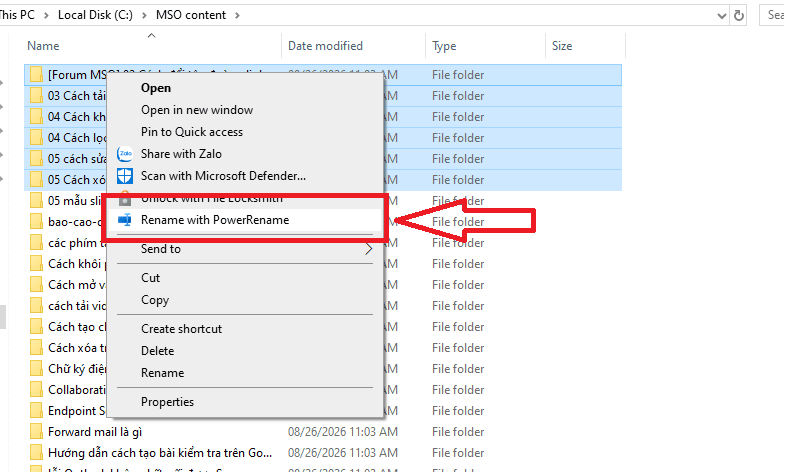Expand the chevron after MSO content breadcrumb
This screenshot has width=788, height=474.
pos(237,16)
